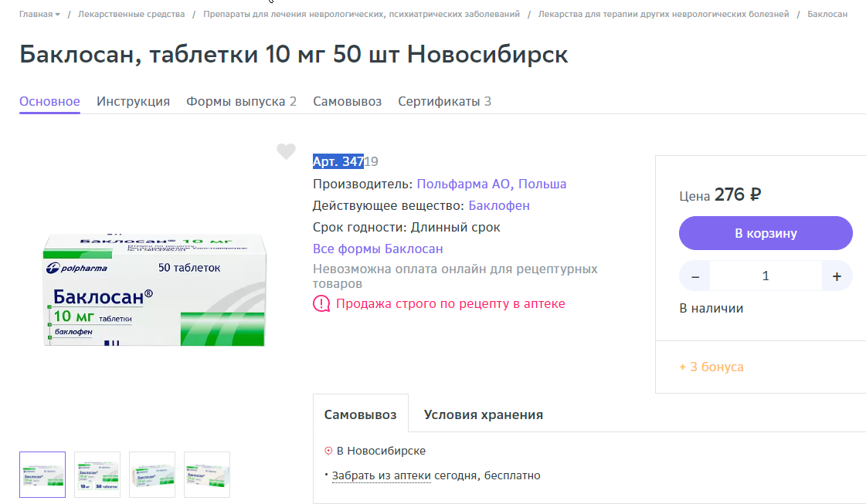Click Забрать из аптеки link
The height and width of the screenshot is (504, 866).
tap(381, 476)
